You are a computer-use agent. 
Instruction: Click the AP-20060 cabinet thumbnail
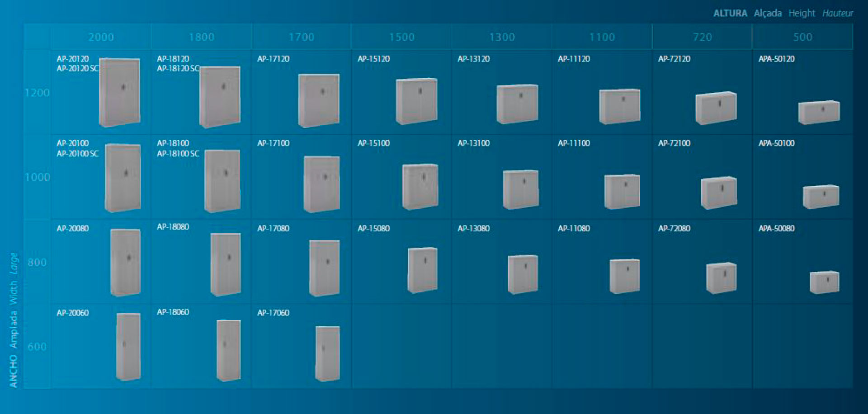tap(128, 347)
